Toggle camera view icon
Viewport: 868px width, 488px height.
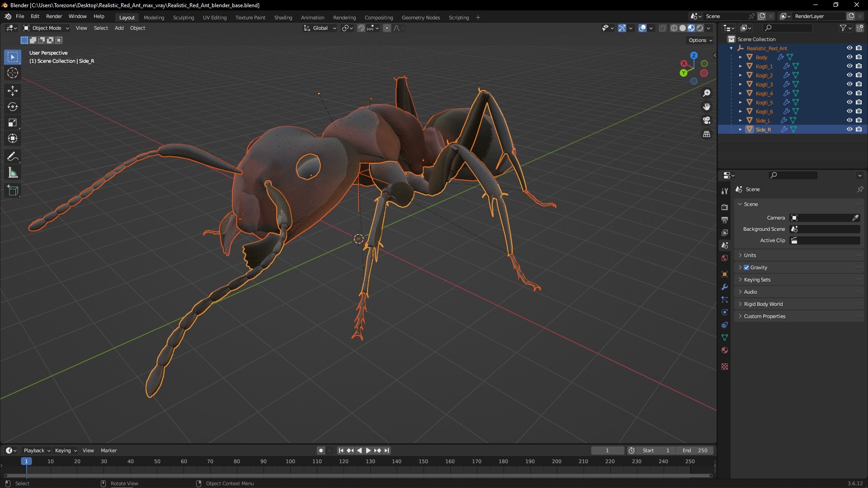707,120
